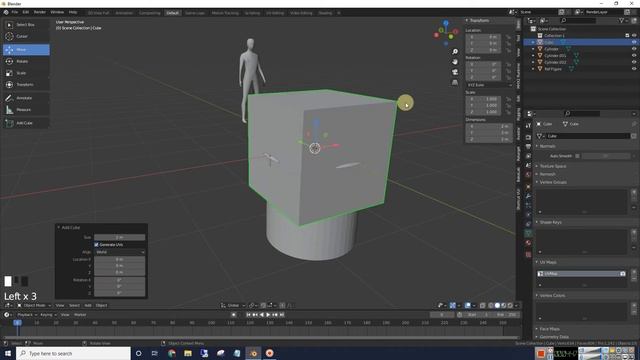640x360 pixels.
Task: Hide Cube using its eye icon
Action: click(x=634, y=42)
